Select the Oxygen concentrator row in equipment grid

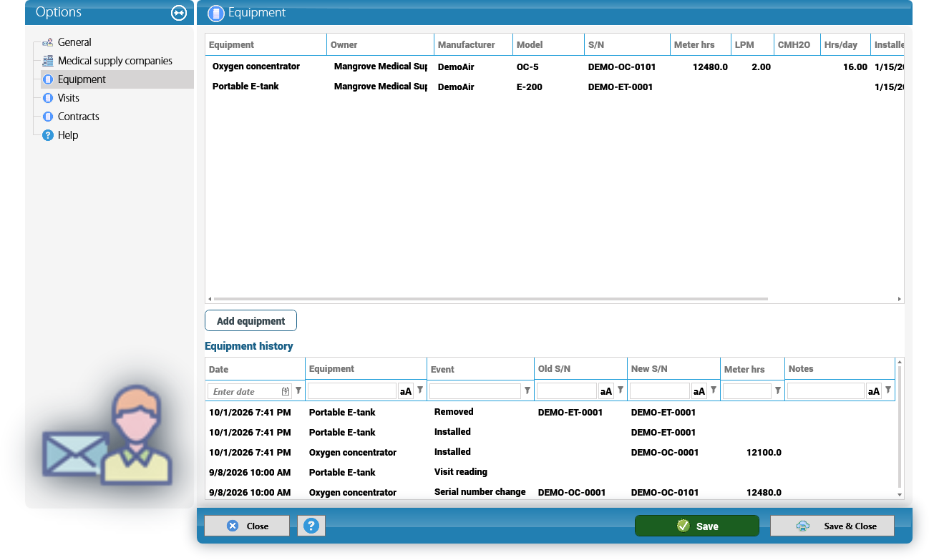(x=555, y=67)
